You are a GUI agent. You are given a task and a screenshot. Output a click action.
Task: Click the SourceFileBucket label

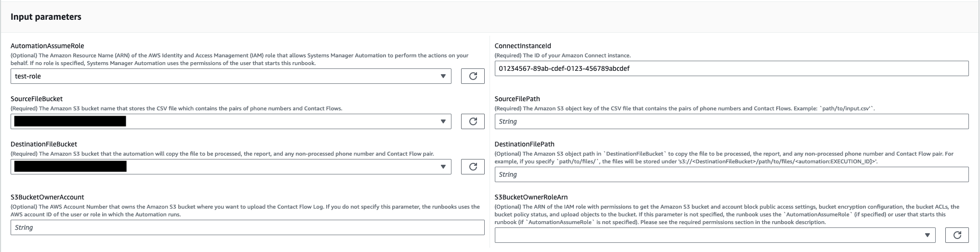(37, 99)
